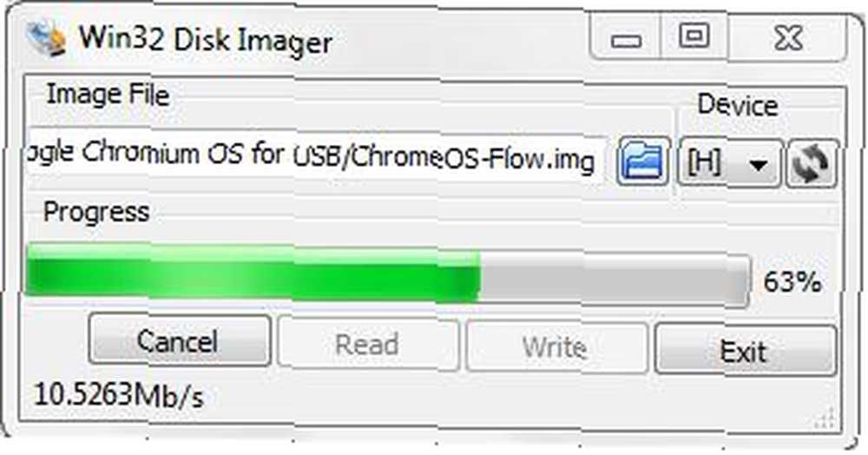
Task: Click the green filled portion of the progress bar
Action: [x=253, y=274]
